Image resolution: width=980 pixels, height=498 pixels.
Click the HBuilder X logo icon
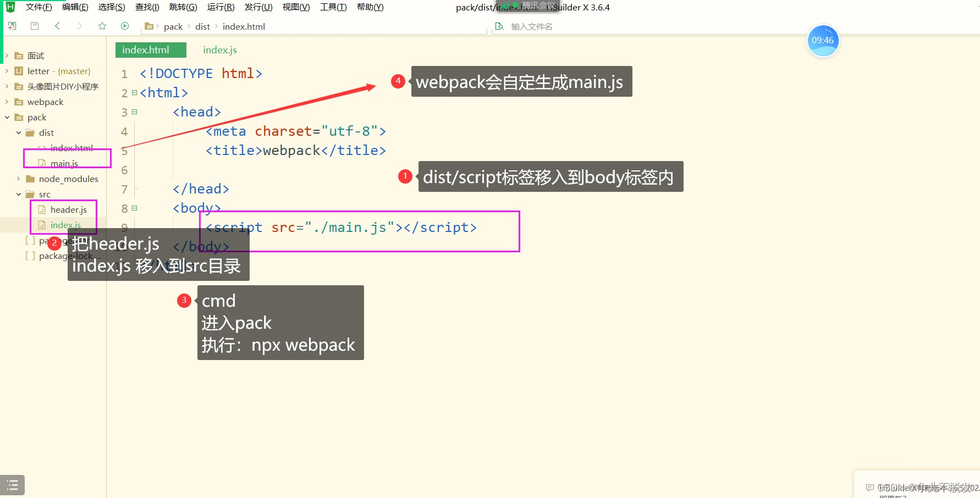click(x=10, y=7)
